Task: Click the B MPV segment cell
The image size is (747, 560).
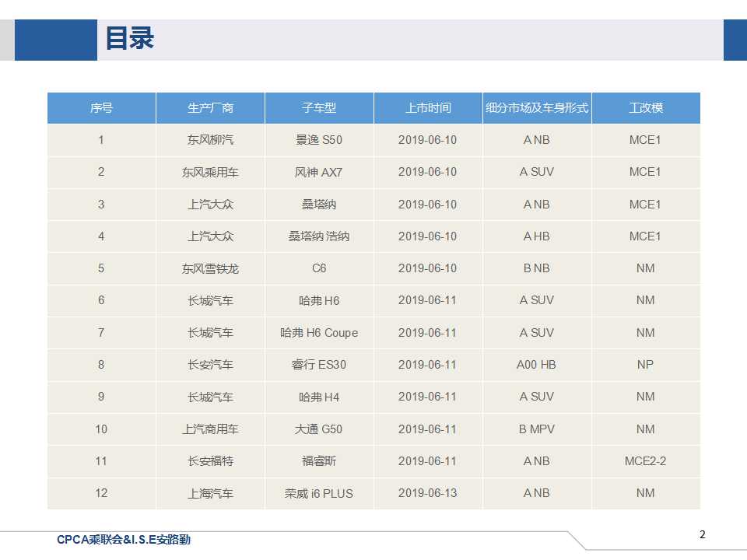Action: pyautogui.click(x=537, y=429)
